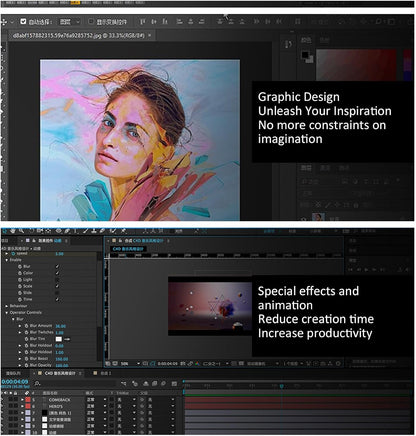This screenshot has height=436, width=416.
Task: Select the Hand tool in After Effects toolbar
Action: [x=13, y=231]
